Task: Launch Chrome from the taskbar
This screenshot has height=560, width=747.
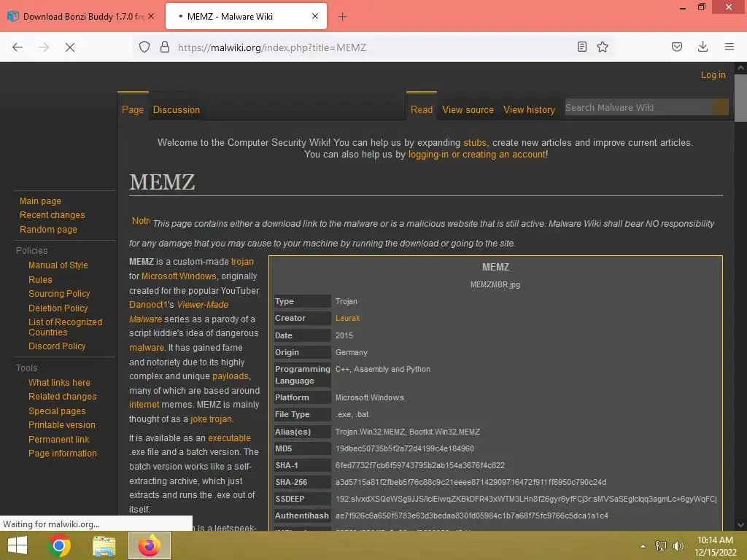Action: tap(59, 545)
